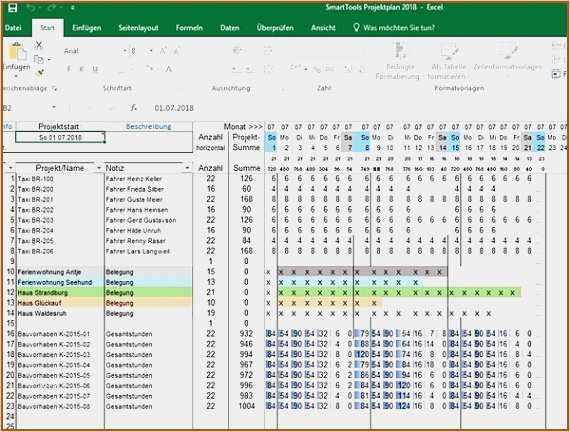Viewport: 570px width, 432px height.
Task: Toggle bold F formatting button
Action: tap(69, 69)
